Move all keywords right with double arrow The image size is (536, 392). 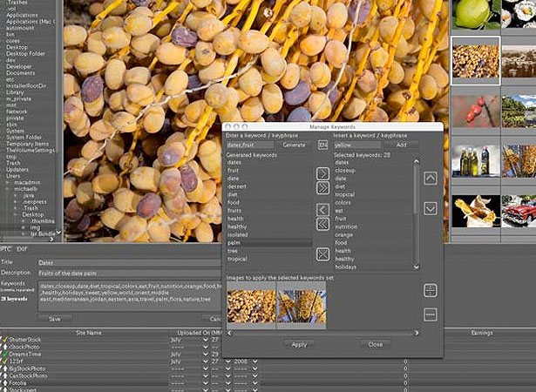[x=322, y=188]
